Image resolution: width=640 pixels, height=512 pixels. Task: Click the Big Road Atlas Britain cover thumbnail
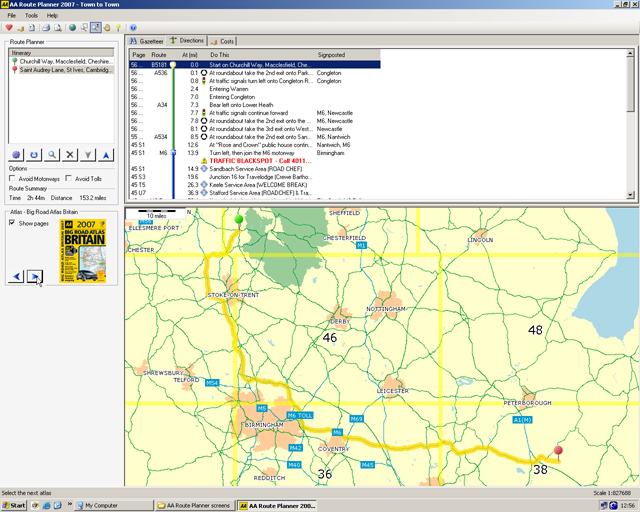tap(81, 251)
